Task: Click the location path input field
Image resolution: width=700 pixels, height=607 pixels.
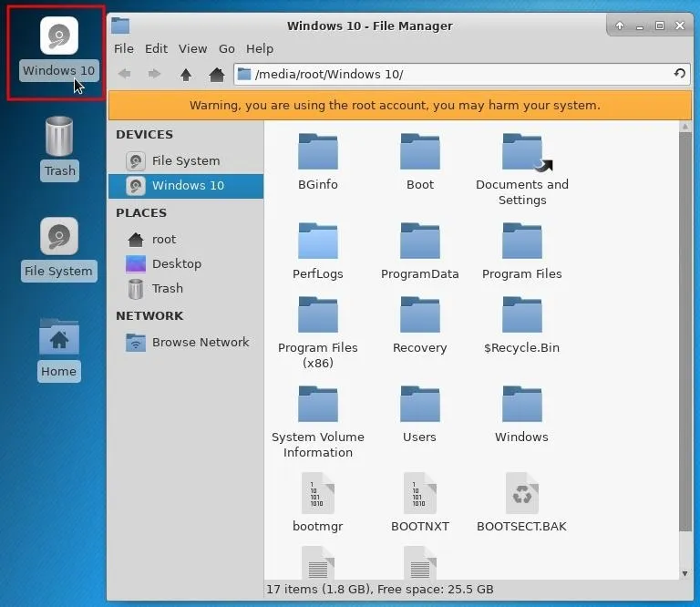Action: point(461,74)
